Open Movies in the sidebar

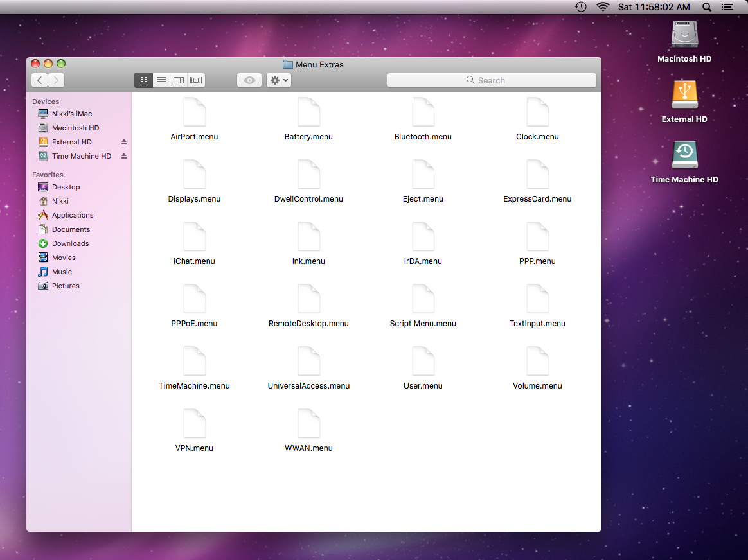coord(78,258)
